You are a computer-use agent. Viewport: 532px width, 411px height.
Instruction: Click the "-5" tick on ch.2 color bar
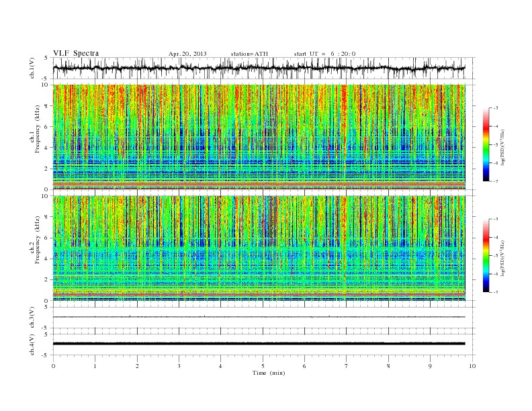(x=496, y=256)
